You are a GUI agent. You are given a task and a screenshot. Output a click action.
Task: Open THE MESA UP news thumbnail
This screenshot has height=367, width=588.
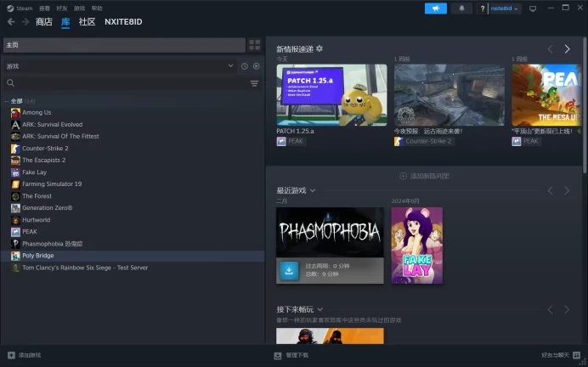(x=546, y=95)
